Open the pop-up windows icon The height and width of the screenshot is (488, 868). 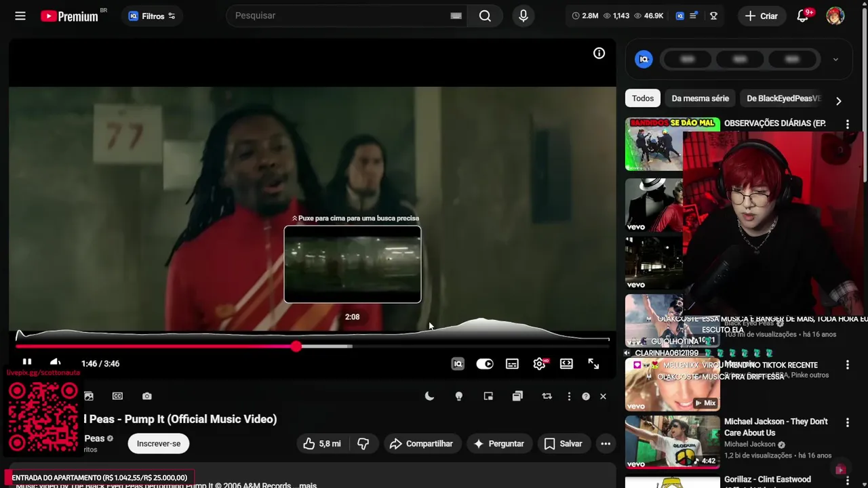coord(517,396)
